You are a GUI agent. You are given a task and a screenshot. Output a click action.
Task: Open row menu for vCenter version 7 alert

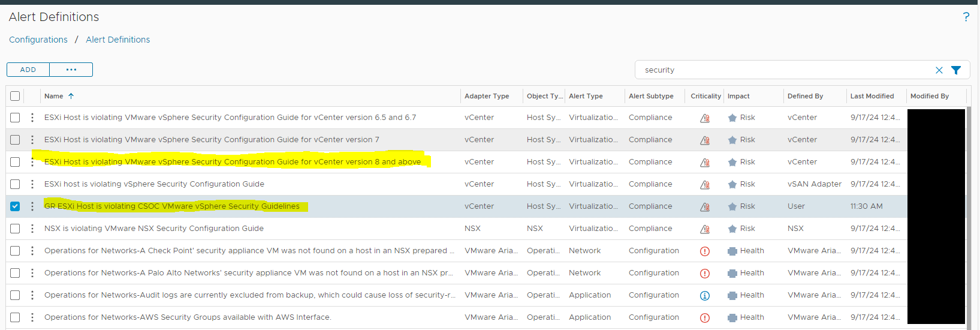pos(32,140)
